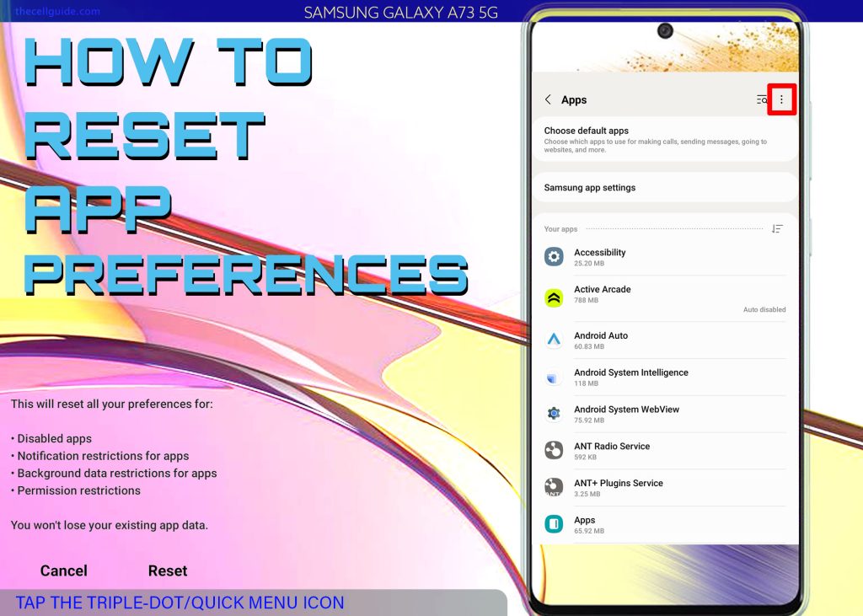Click the 'Auto disabled' status text
Image resolution: width=863 pixels, height=616 pixels.
point(764,309)
